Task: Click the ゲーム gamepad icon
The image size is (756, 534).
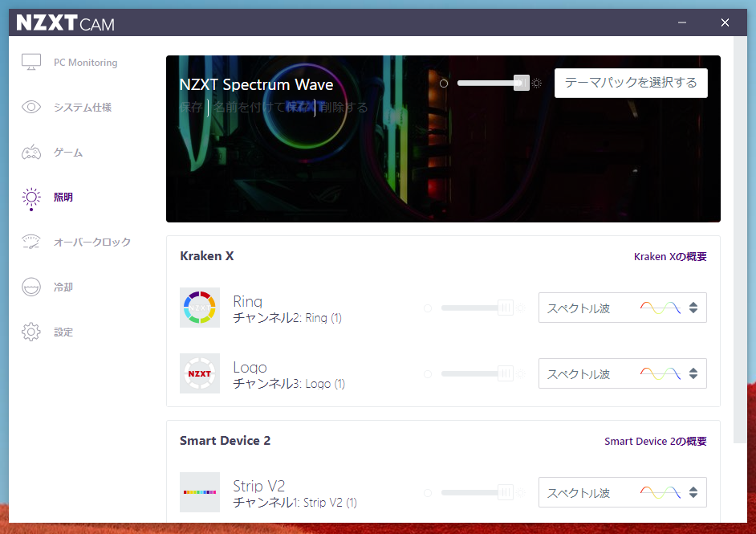Action: pos(31,152)
